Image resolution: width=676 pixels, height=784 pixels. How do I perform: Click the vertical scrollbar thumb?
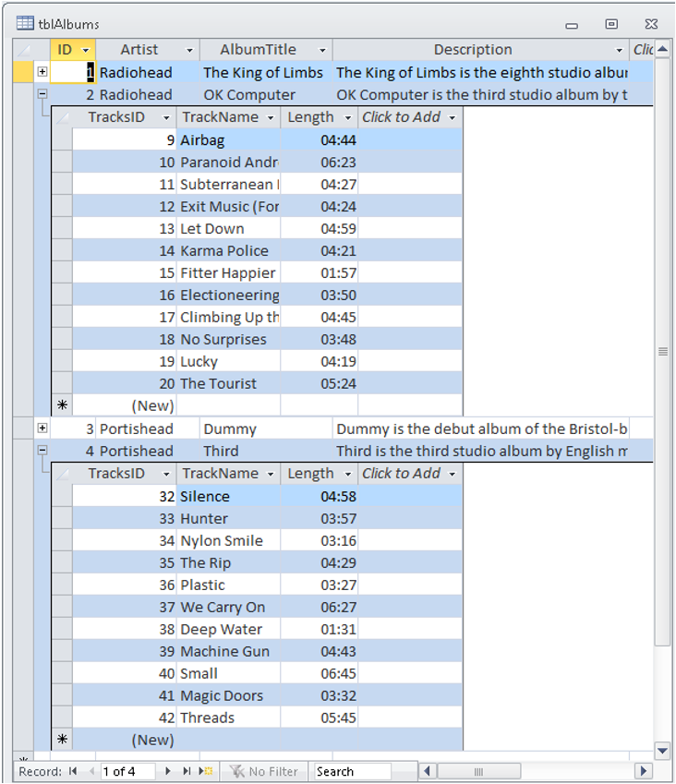662,352
